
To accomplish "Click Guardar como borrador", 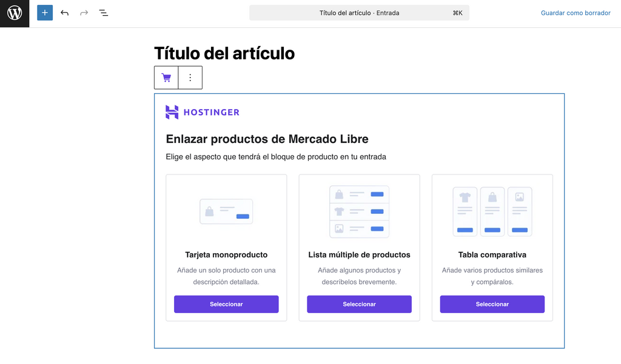I will point(575,13).
